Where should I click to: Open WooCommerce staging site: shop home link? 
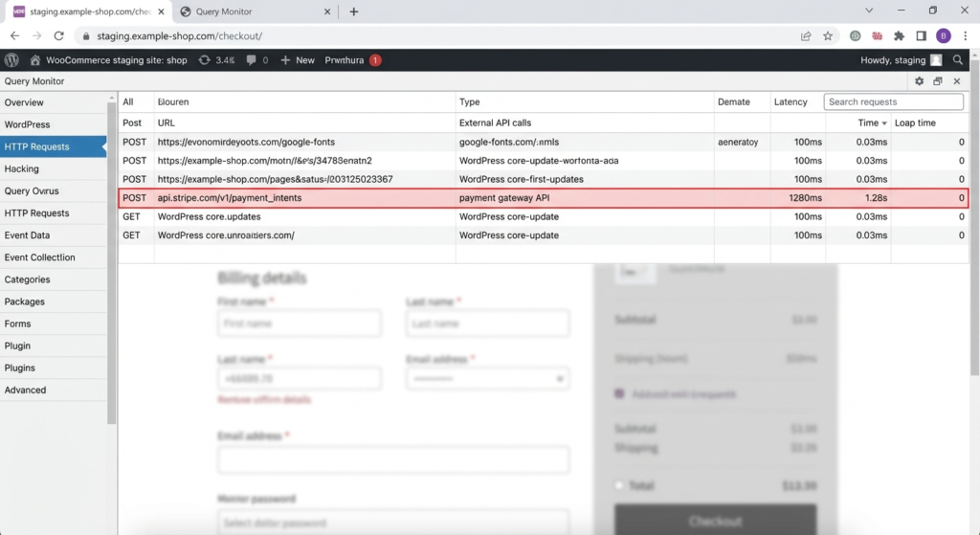coord(109,60)
